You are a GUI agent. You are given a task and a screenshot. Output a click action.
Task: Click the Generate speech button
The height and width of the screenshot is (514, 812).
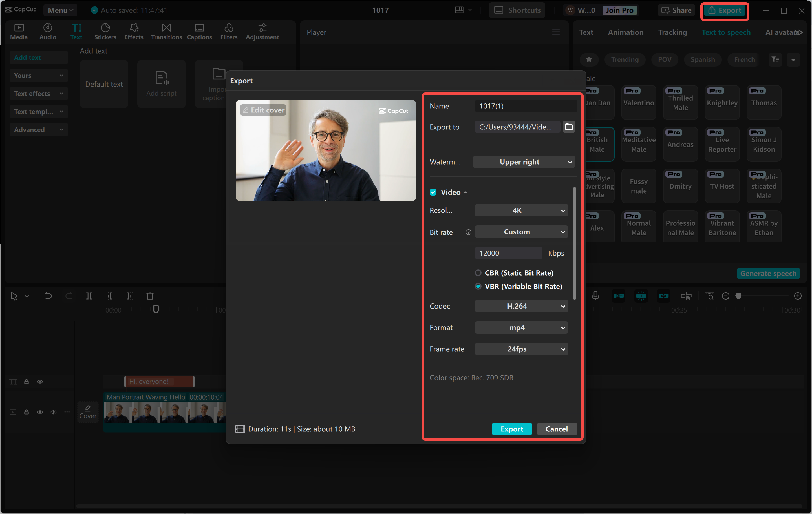(769, 273)
